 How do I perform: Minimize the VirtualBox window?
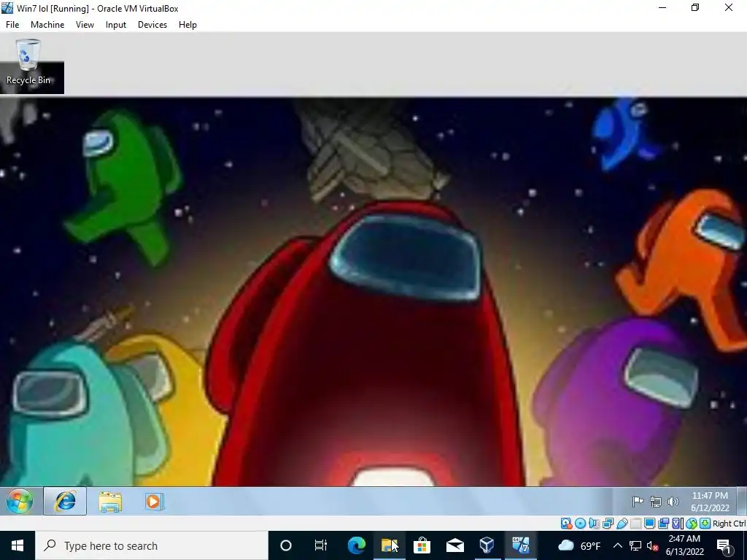tap(662, 7)
